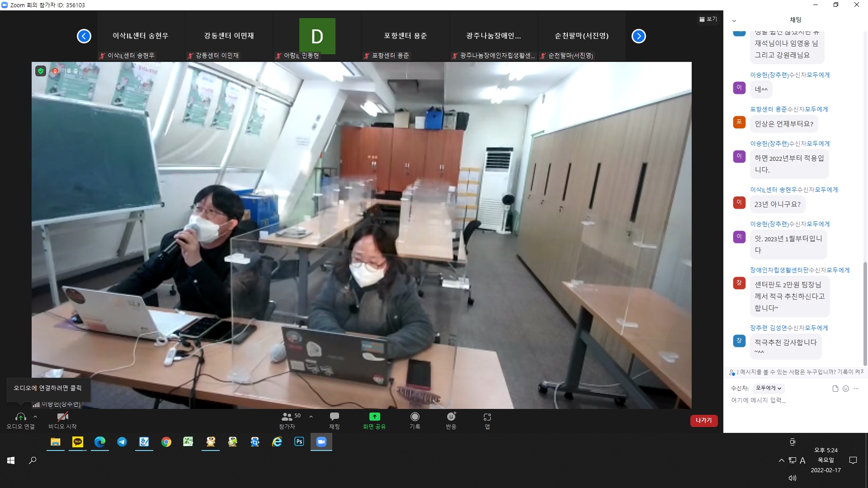Toggle the Chat panel from the toolbar
868x488 pixels.
(335, 420)
